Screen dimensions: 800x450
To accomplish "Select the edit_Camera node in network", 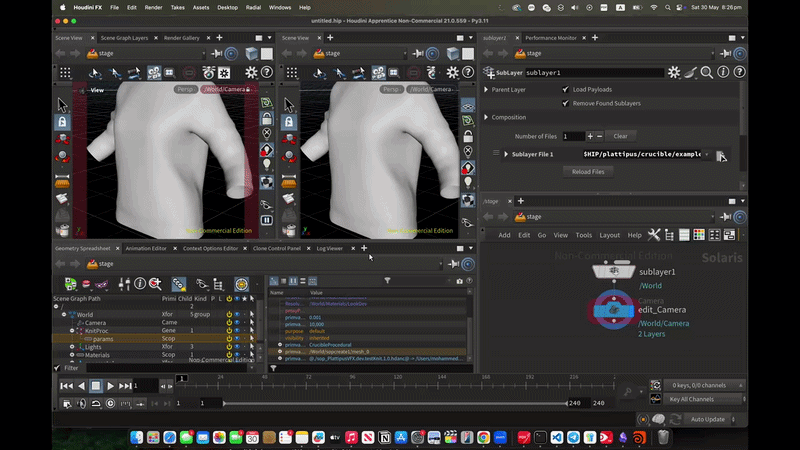I will point(614,310).
